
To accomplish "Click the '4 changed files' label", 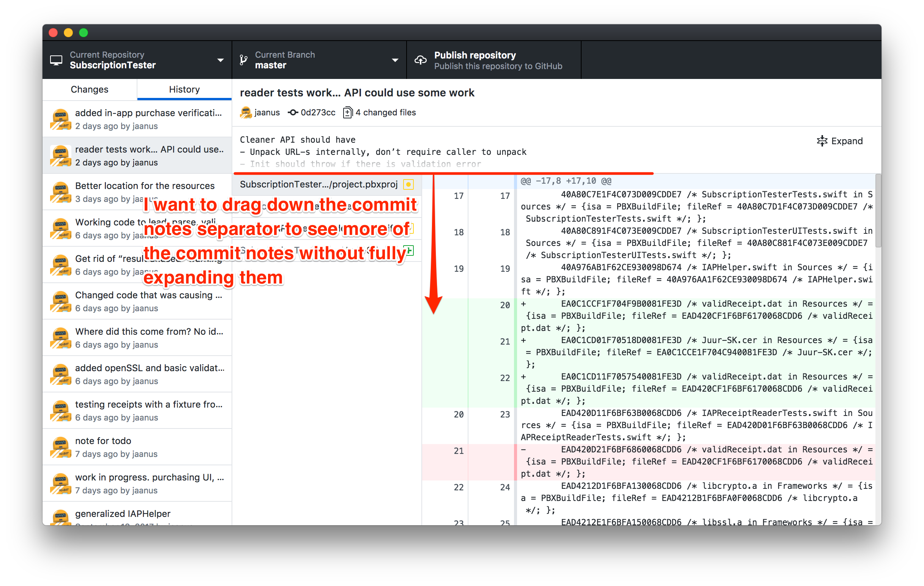I will click(x=386, y=112).
